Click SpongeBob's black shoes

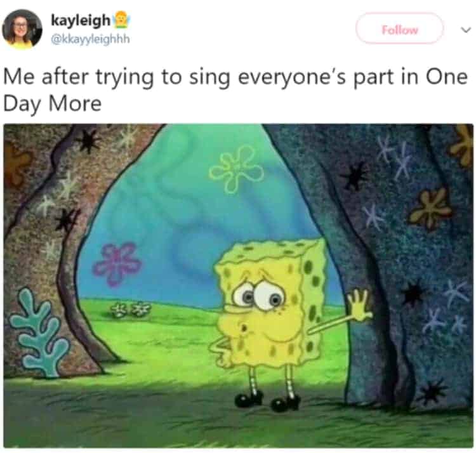(268, 400)
